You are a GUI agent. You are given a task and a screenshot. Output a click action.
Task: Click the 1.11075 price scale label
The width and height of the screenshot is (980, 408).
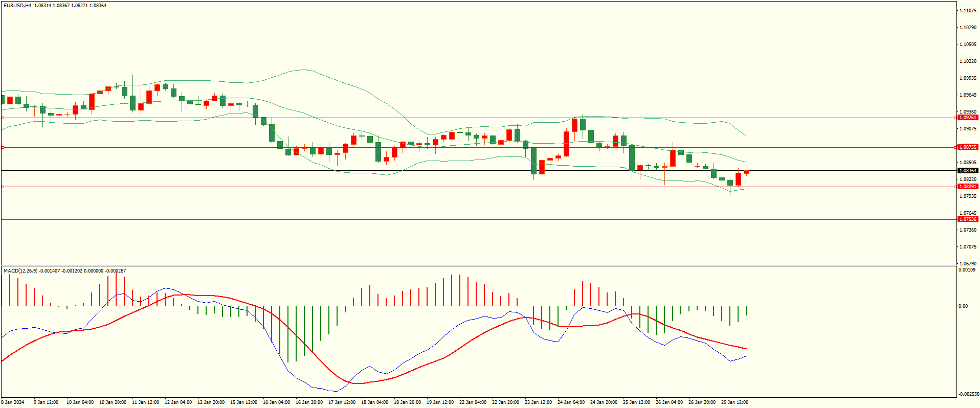tap(968, 11)
